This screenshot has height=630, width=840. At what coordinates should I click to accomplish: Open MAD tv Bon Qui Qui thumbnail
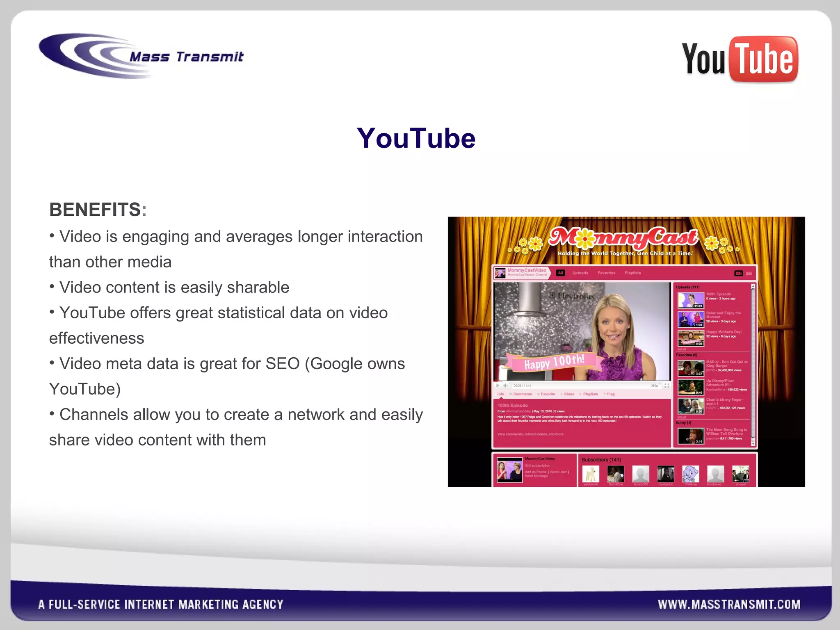pos(691,368)
